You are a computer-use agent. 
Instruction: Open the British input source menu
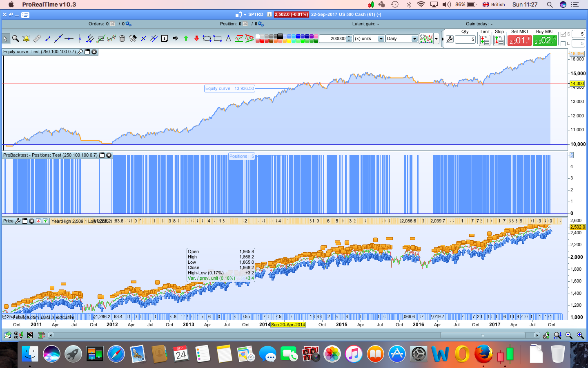tap(494, 4)
